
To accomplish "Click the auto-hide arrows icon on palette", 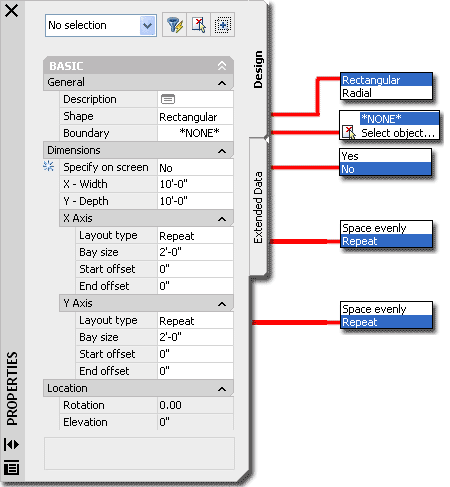I will [11, 444].
